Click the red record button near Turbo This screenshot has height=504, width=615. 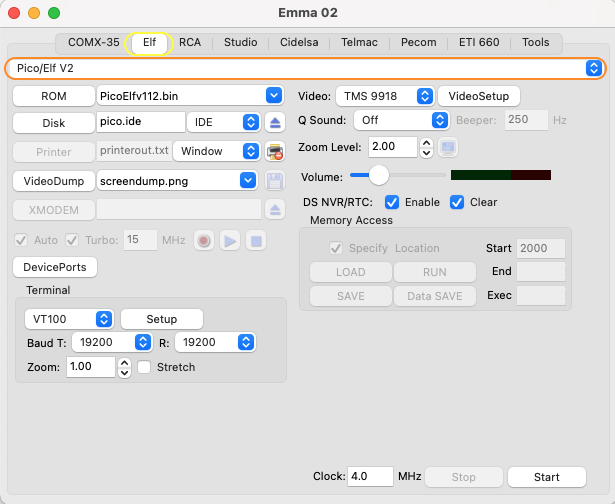204,240
